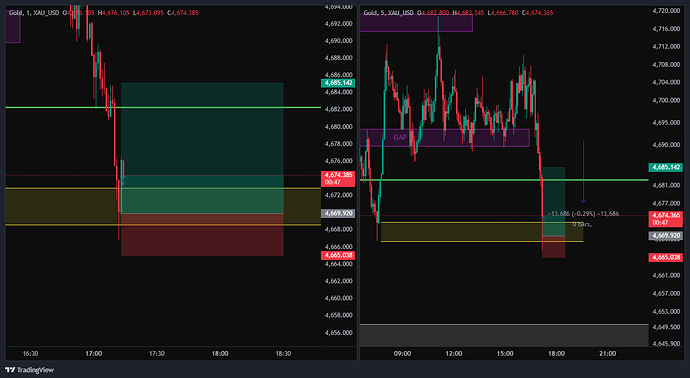Click the '-13.686 (-0.29%)' measurement text
The height and width of the screenshot is (378, 690).
[571, 213]
